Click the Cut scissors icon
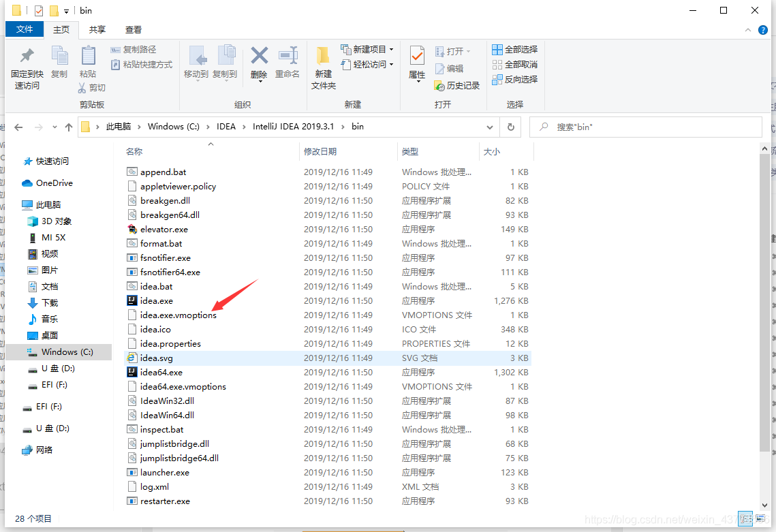Image resolution: width=776 pixels, height=532 pixels. click(x=82, y=88)
